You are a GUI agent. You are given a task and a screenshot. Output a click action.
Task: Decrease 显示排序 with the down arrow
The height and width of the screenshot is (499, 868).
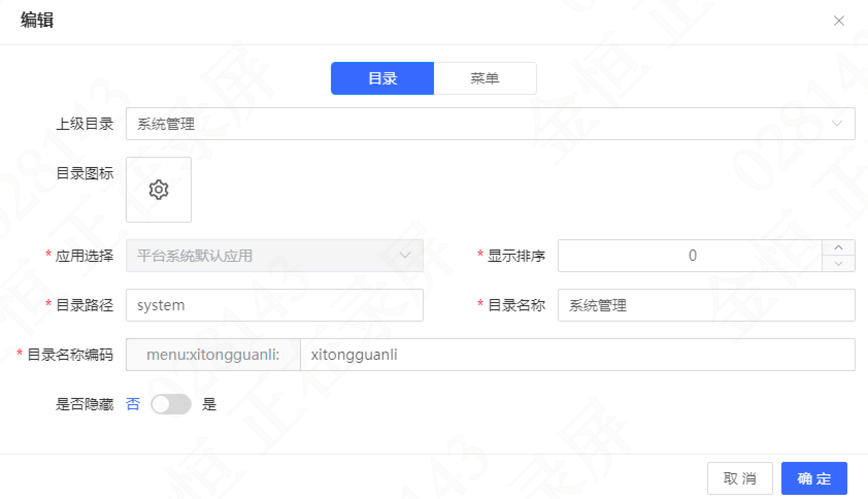[839, 264]
